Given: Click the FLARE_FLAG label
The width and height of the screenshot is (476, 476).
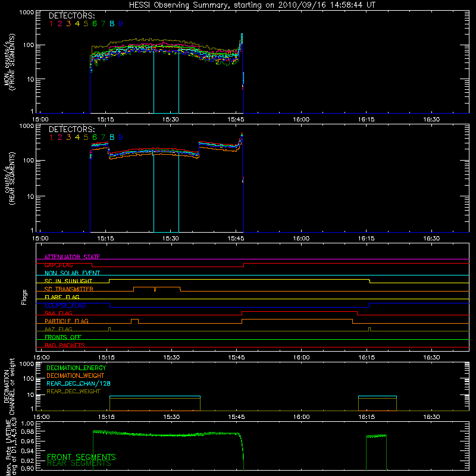Looking at the screenshot, I should [62, 297].
